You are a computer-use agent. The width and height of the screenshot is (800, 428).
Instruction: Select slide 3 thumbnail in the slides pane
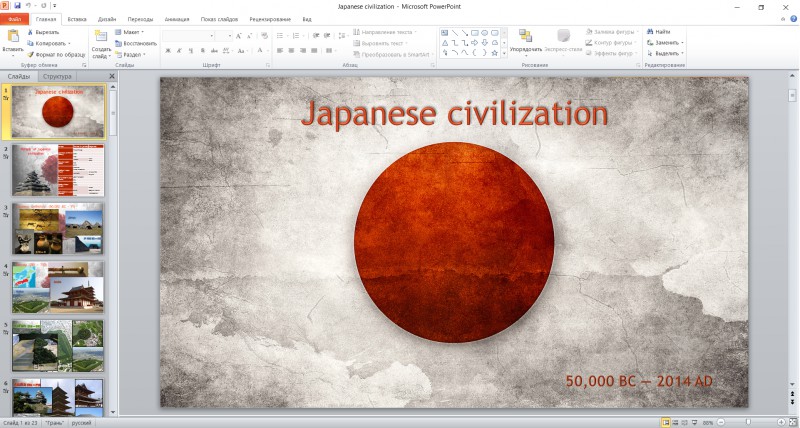pos(58,229)
